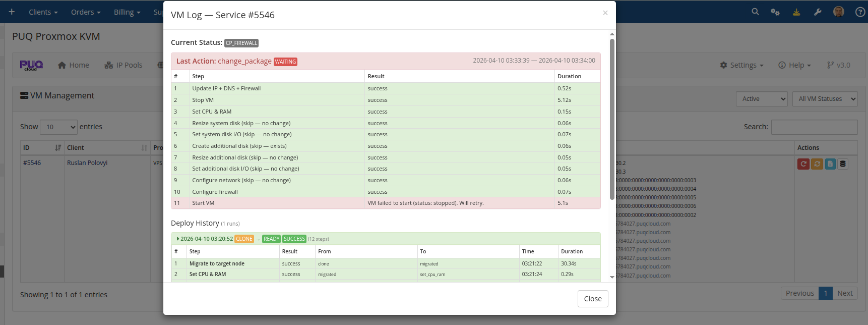Click the question mark help icon

(860, 12)
